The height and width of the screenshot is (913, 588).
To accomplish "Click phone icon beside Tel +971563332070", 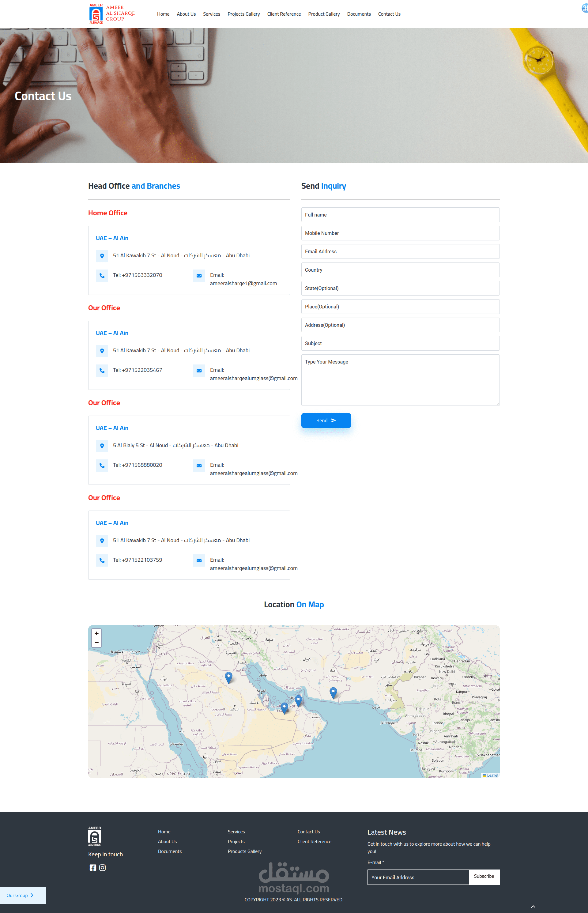I will pos(102,275).
